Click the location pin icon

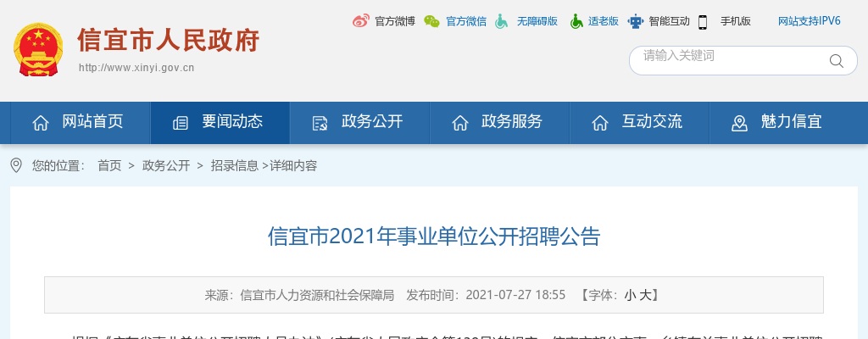click(x=16, y=165)
